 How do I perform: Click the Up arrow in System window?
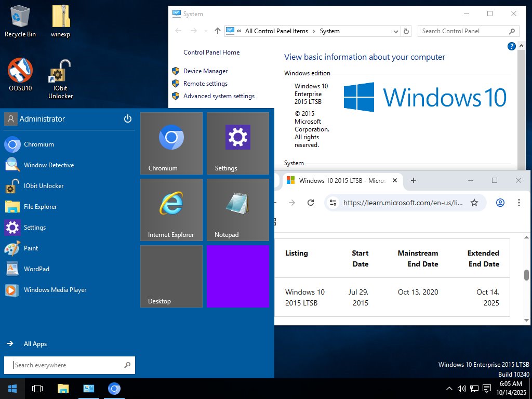click(x=218, y=31)
